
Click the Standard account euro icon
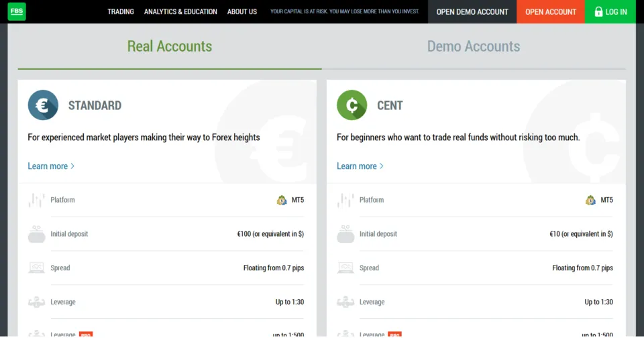click(x=43, y=105)
